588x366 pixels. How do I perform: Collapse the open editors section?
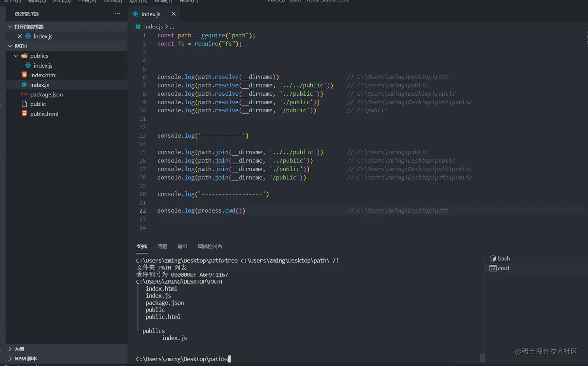pos(10,26)
